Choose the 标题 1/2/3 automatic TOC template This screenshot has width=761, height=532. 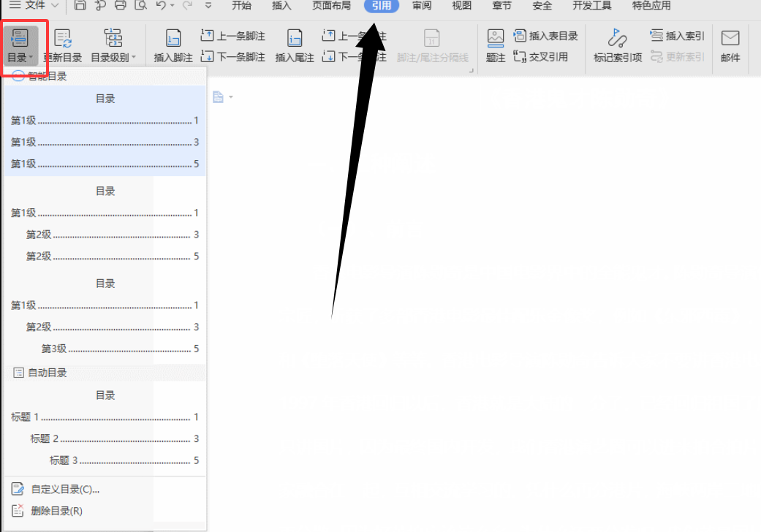(x=105, y=428)
